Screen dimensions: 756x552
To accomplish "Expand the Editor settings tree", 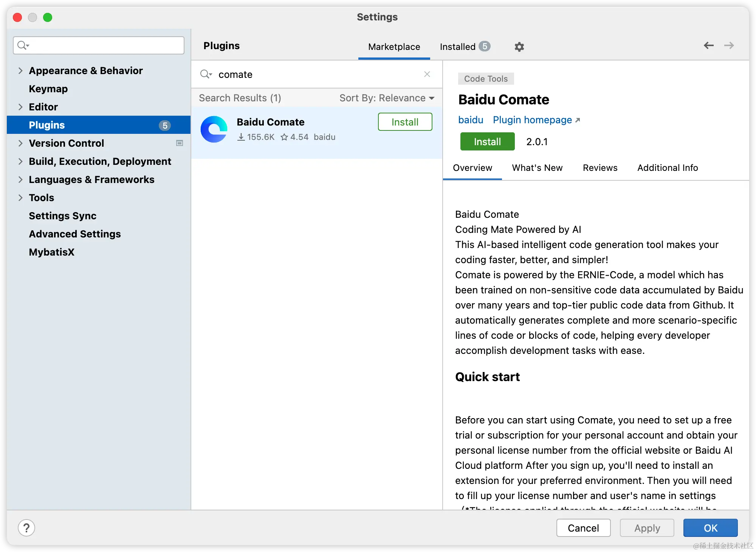I will pos(20,107).
